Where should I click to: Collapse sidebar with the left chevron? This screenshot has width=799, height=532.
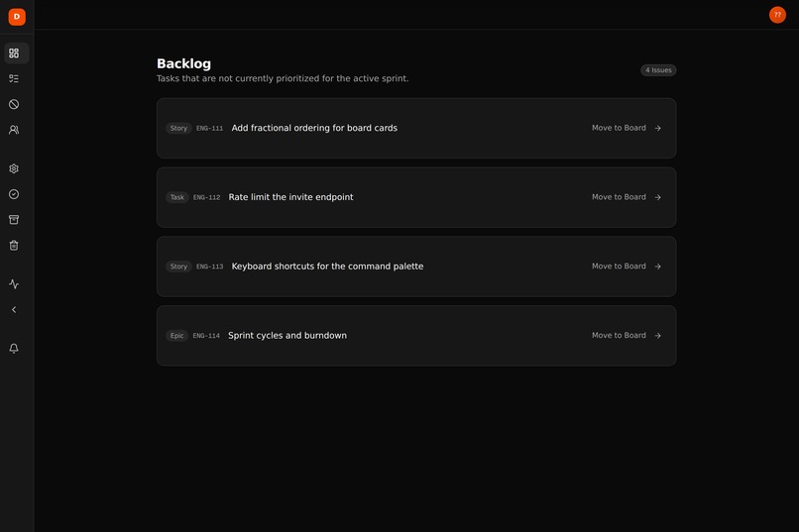(14, 309)
